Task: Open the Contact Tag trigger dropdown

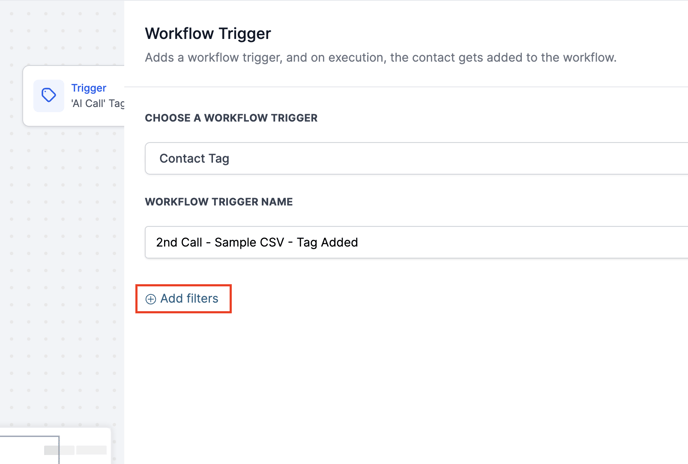Action: pyautogui.click(x=416, y=158)
